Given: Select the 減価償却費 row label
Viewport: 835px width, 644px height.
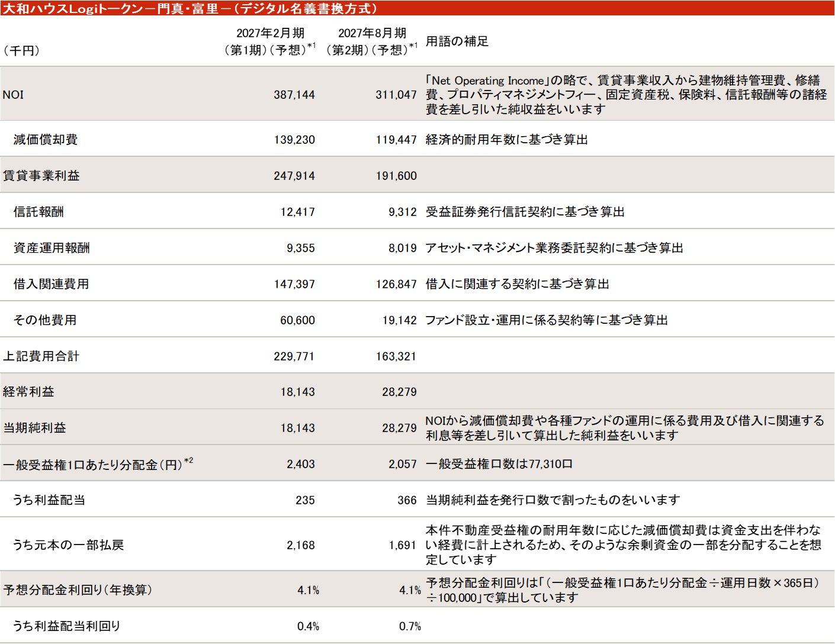Looking at the screenshot, I should pyautogui.click(x=46, y=140).
